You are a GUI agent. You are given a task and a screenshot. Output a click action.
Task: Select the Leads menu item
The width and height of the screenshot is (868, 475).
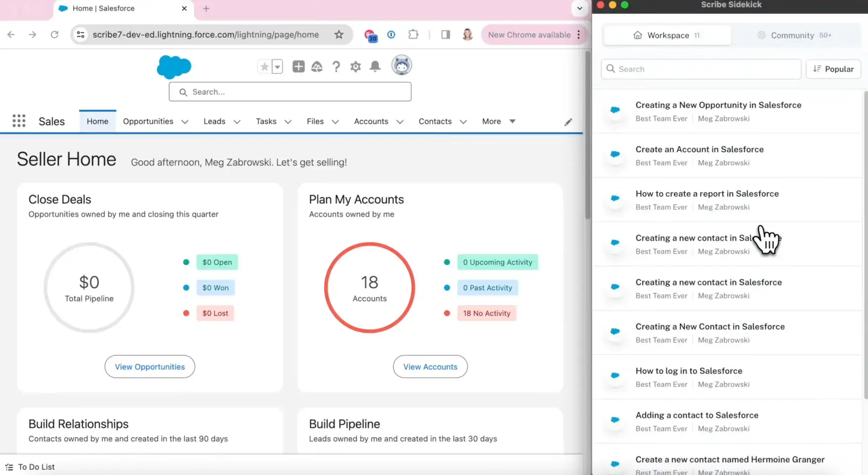coord(214,121)
